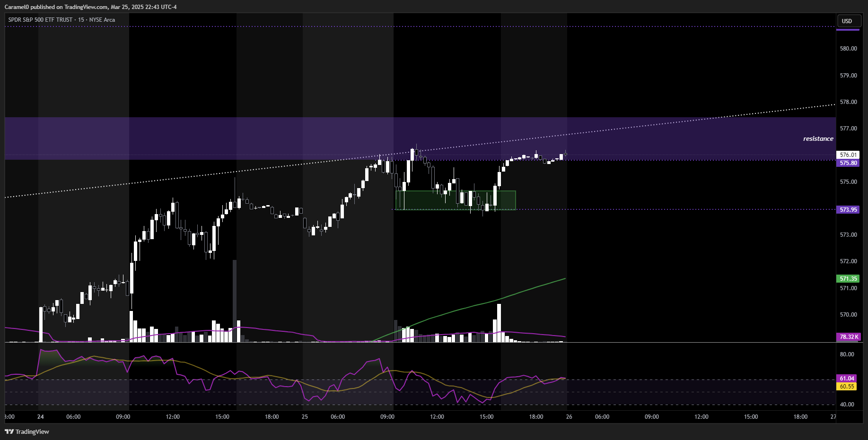
Task: Select the green support zone rectangle
Action: click(x=456, y=200)
